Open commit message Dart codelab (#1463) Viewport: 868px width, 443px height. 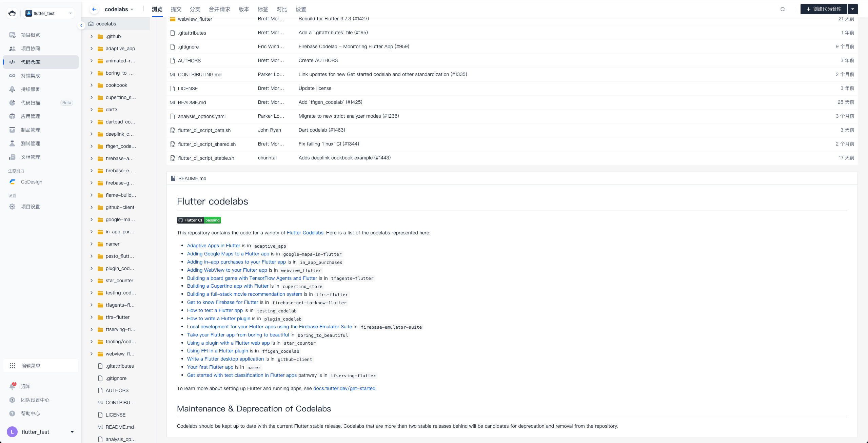tap(322, 130)
